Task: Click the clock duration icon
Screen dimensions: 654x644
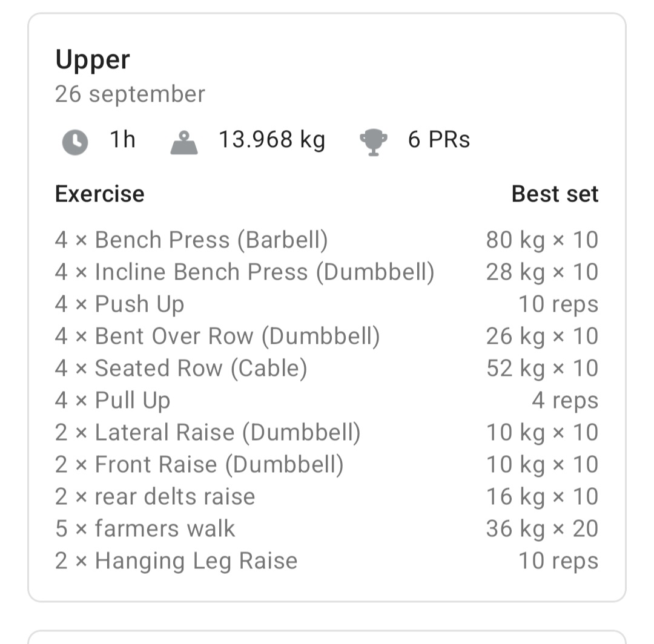Action: pos(74,142)
